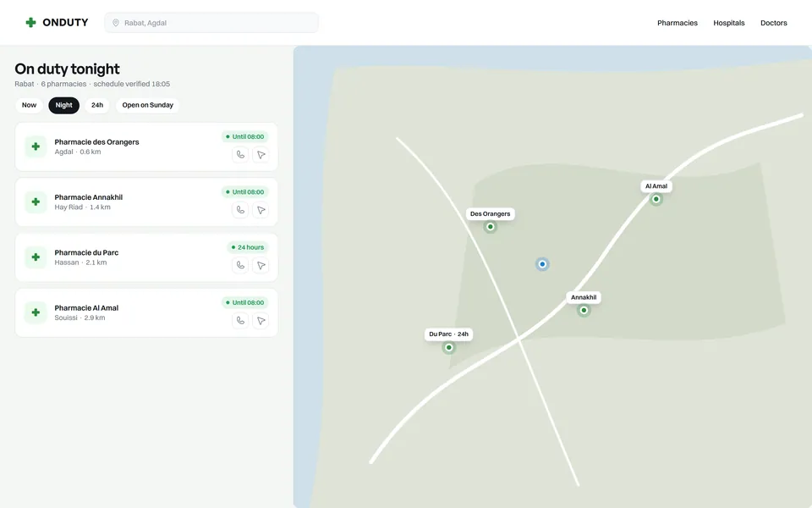812x508 pixels.
Task: Click the Annakhil map label
Action: pyautogui.click(x=584, y=297)
